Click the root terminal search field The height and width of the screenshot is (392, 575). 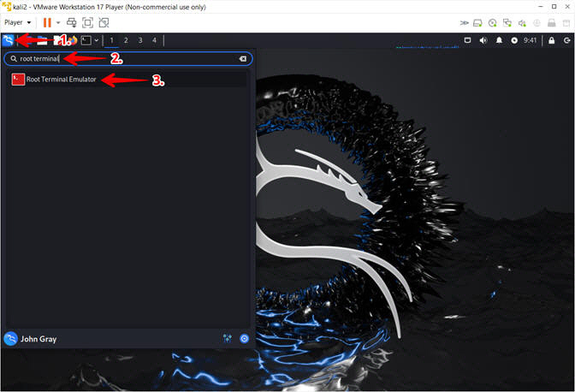[128, 59]
